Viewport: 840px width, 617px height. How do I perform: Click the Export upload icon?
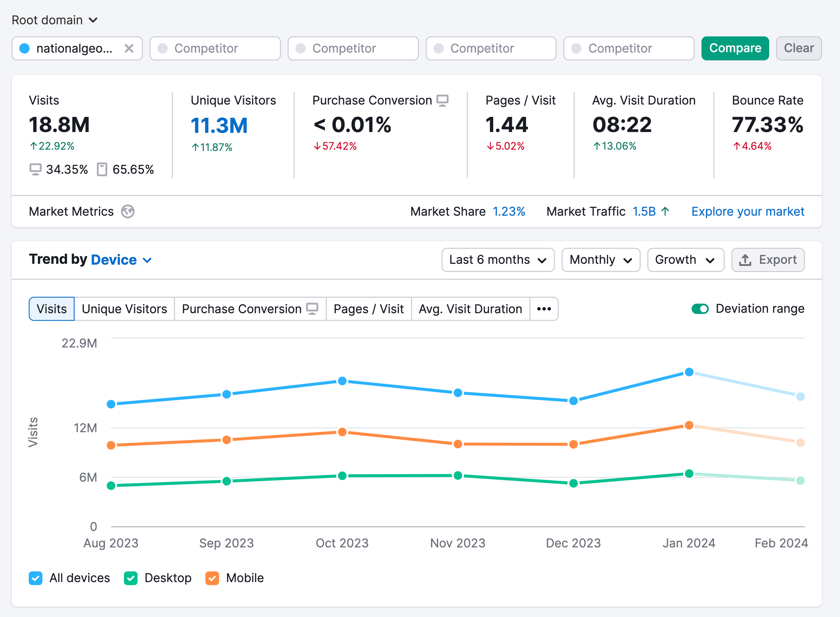[x=744, y=260]
